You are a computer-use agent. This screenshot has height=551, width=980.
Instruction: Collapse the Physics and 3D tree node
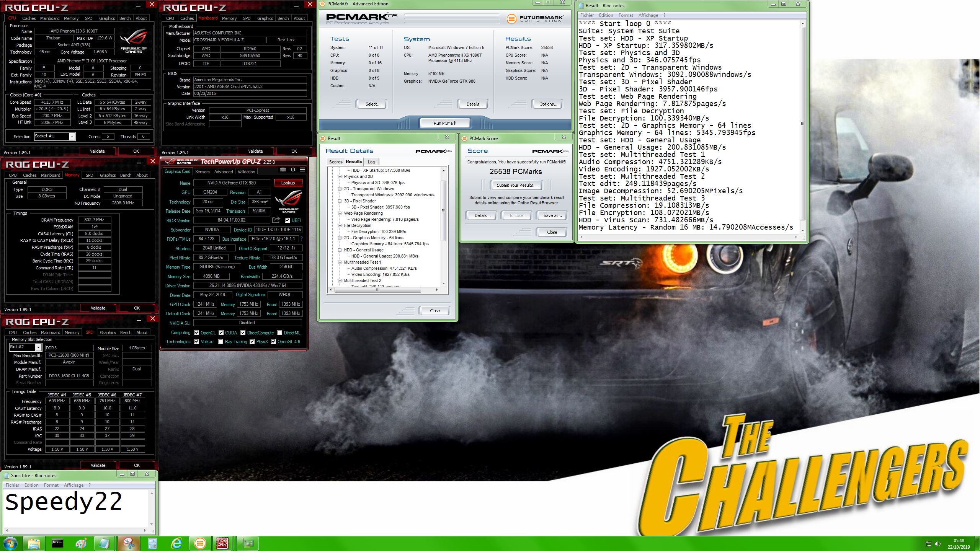[x=340, y=177]
